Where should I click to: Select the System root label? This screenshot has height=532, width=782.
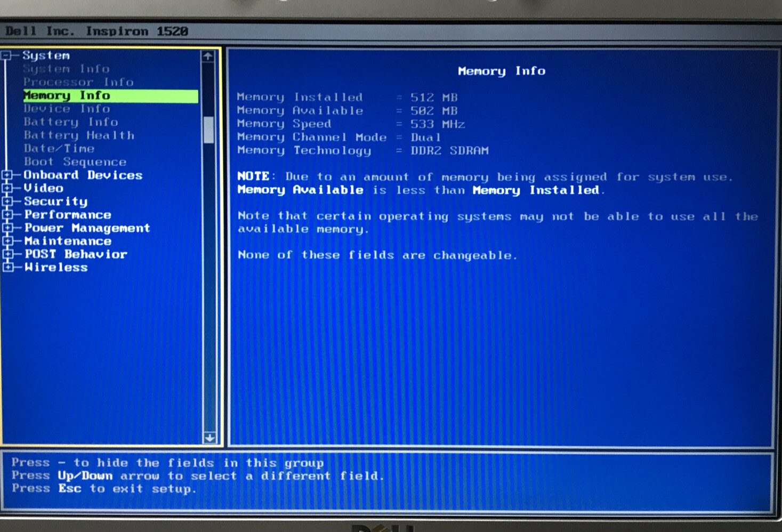(x=46, y=55)
